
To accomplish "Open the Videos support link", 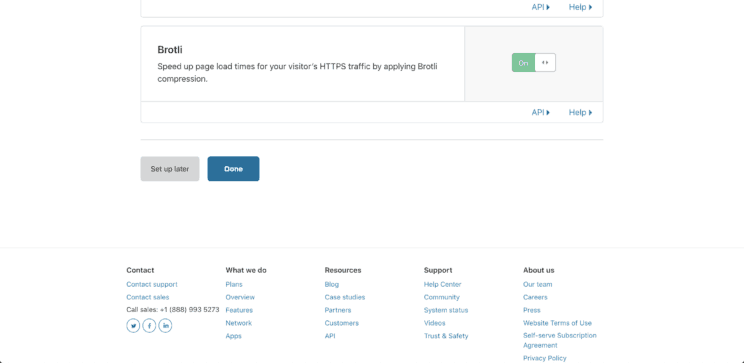I will 435,323.
